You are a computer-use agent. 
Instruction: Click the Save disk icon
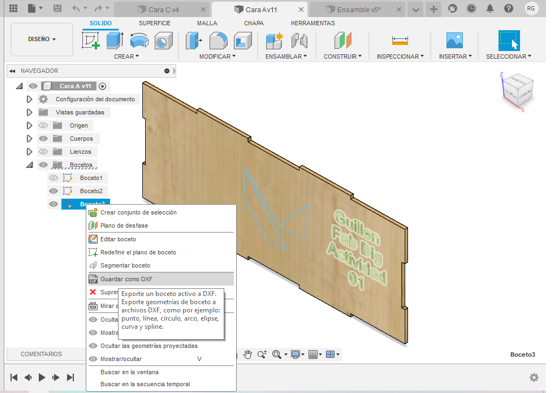57,8
